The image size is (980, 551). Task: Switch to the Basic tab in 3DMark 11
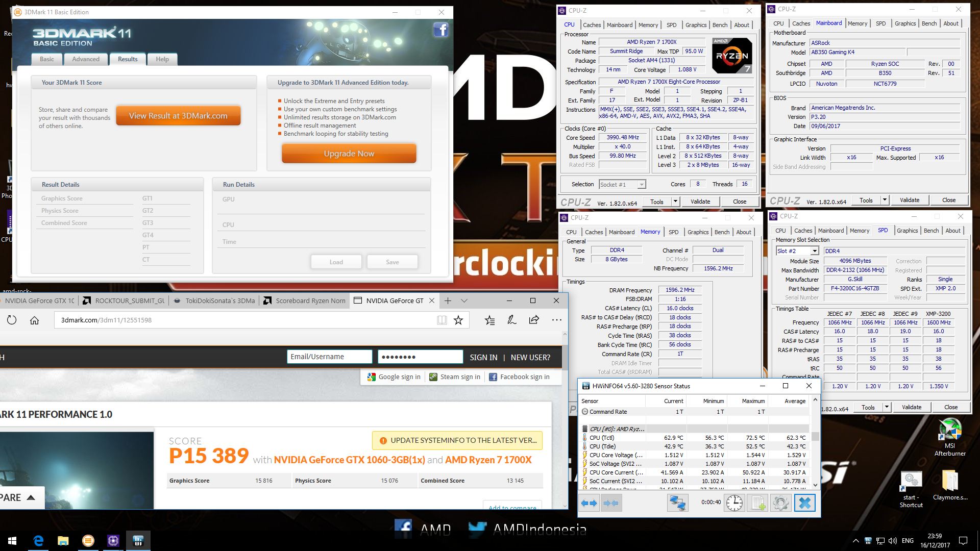pyautogui.click(x=46, y=59)
